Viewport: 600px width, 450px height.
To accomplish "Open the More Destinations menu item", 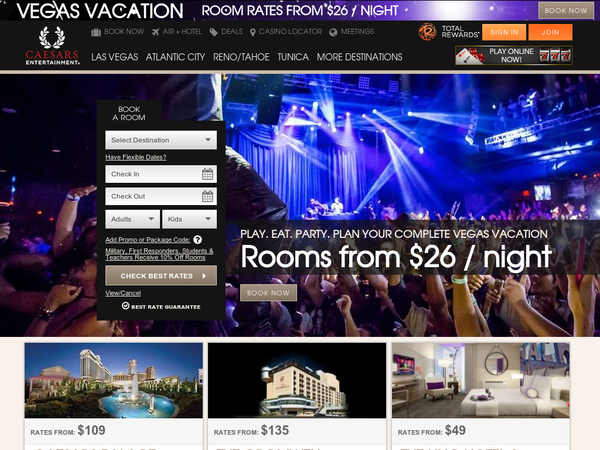I will point(359,57).
